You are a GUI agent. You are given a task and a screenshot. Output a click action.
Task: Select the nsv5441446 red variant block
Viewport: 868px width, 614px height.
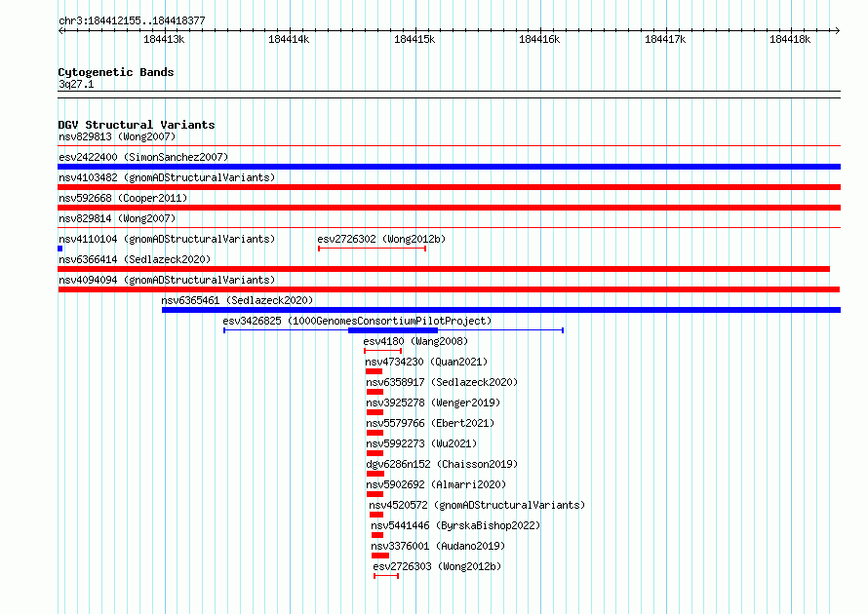coord(377,535)
